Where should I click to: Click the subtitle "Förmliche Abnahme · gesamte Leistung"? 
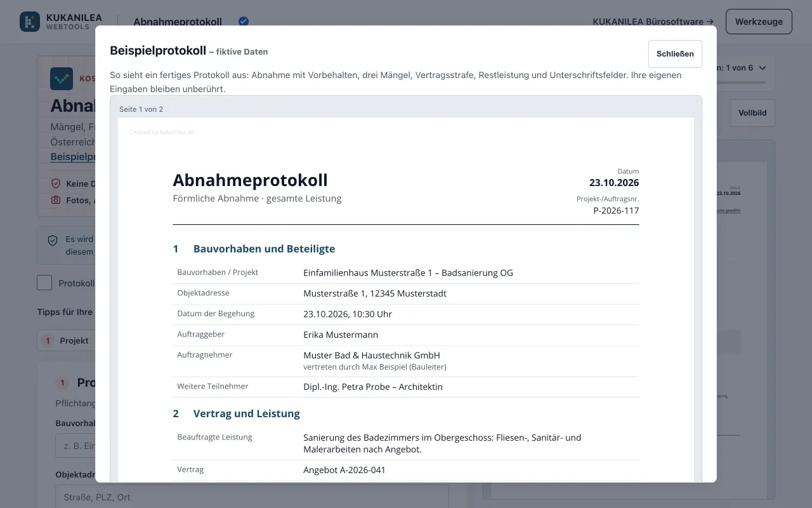click(257, 198)
